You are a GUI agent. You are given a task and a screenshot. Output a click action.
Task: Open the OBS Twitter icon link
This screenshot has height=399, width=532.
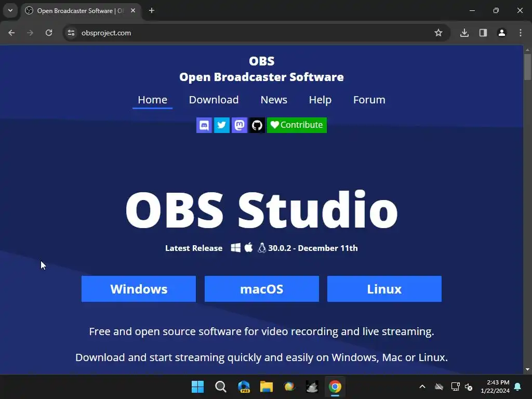(221, 125)
